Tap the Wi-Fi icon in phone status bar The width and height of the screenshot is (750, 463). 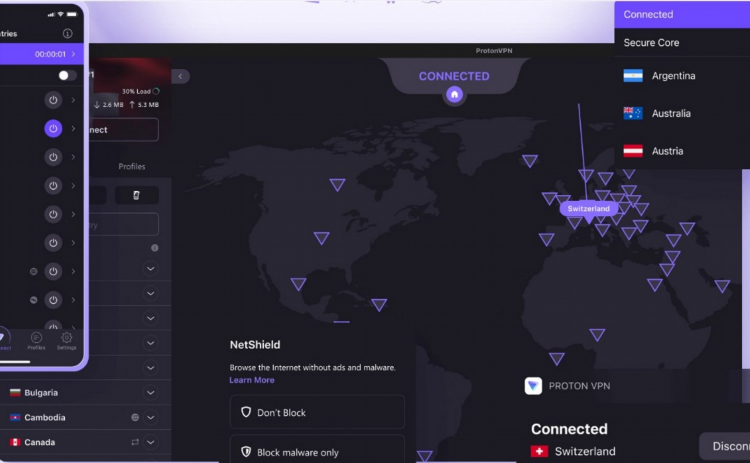click(60, 14)
